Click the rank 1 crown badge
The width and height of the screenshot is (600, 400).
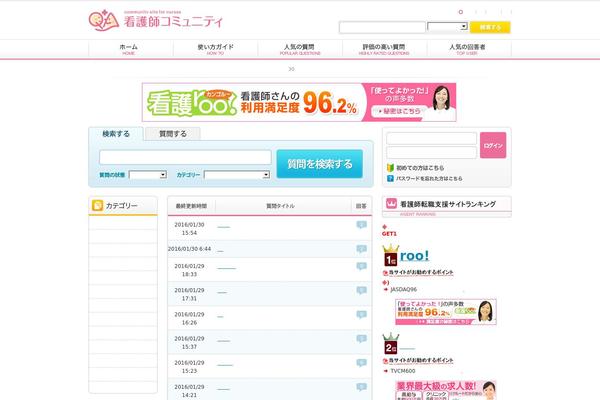pyautogui.click(x=391, y=256)
